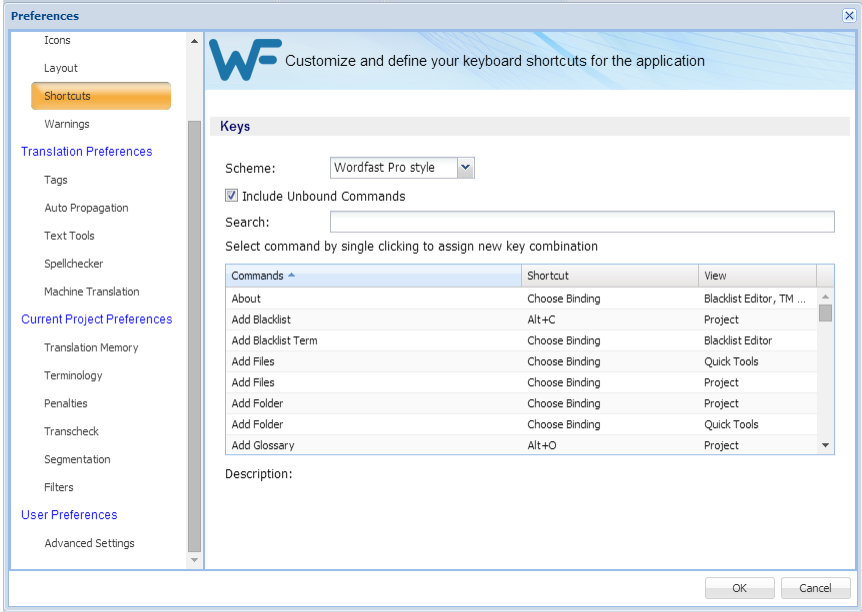Click the Commands column sort arrow

point(291,275)
